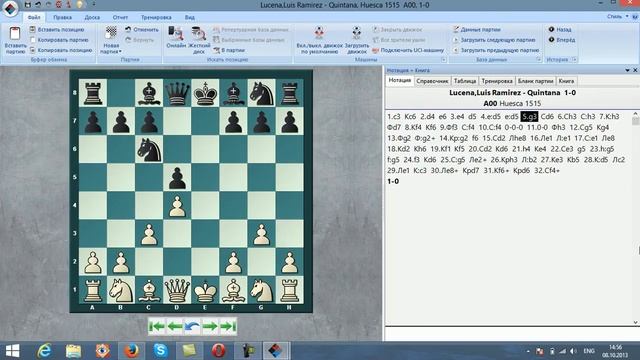Click Загрузить предыдущую партию
Viewport: 640px width, 360px height.
(x=496, y=50)
